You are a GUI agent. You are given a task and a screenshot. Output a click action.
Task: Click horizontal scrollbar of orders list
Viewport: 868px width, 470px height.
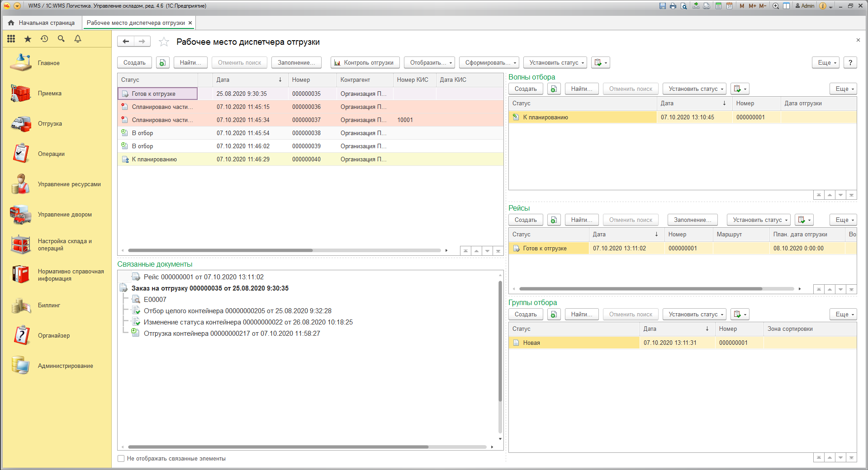(x=220, y=250)
